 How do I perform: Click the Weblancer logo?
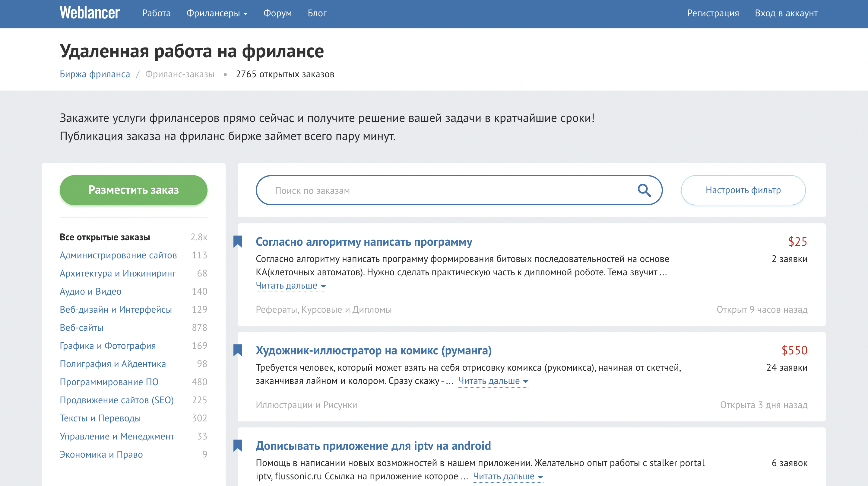point(90,13)
